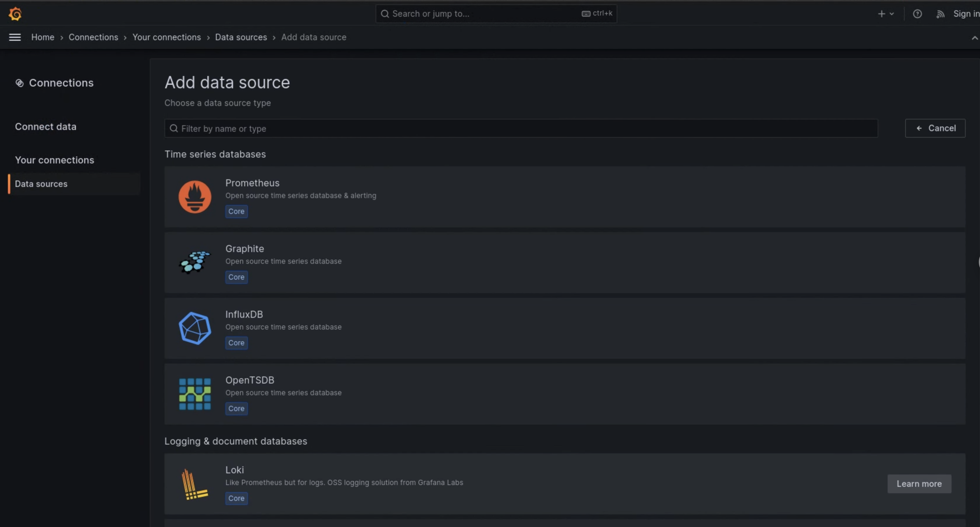Click the Loki data source icon
Viewport: 980px width, 527px height.
pos(195,484)
